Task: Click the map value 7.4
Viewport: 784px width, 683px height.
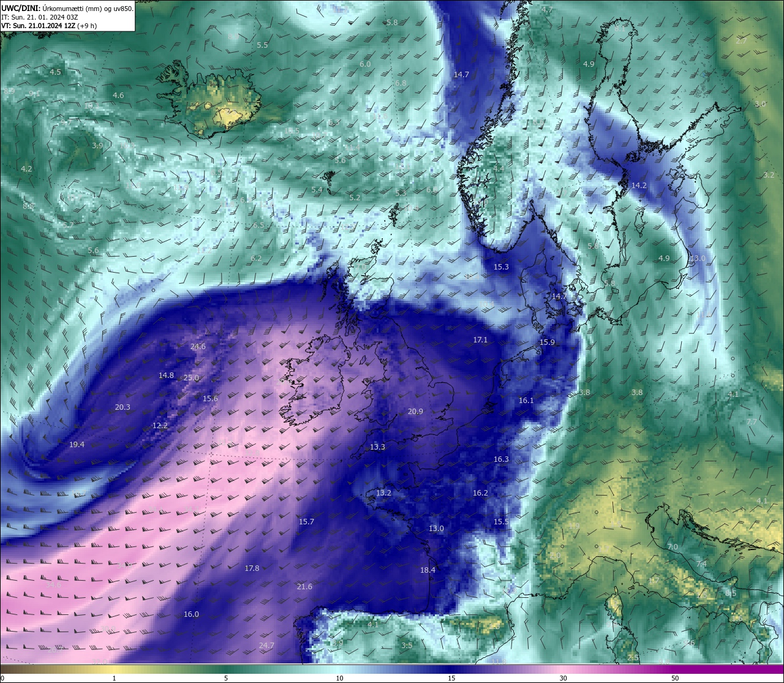Action: pyautogui.click(x=701, y=564)
